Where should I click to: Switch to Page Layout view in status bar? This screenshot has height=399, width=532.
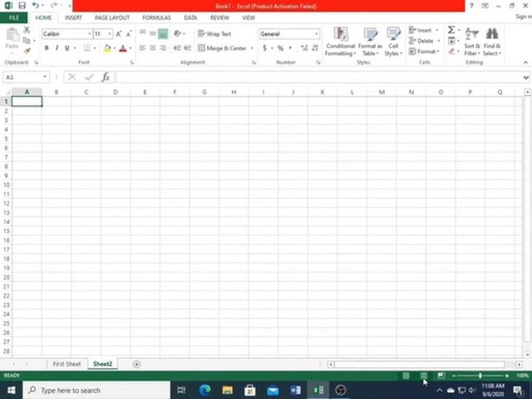click(x=423, y=375)
